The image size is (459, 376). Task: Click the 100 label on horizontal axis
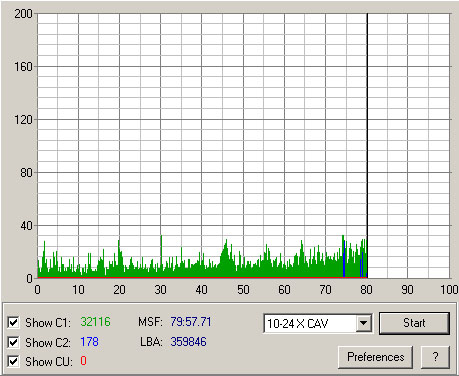[449, 289]
